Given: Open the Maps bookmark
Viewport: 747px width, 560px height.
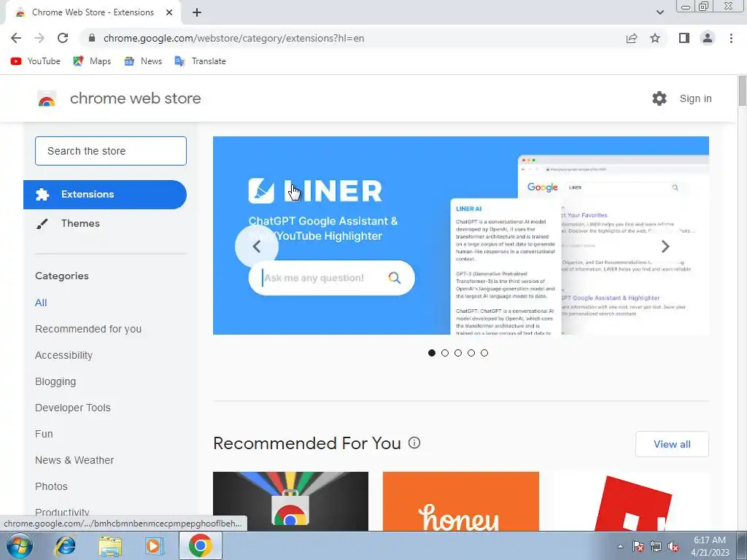Looking at the screenshot, I should [x=92, y=61].
